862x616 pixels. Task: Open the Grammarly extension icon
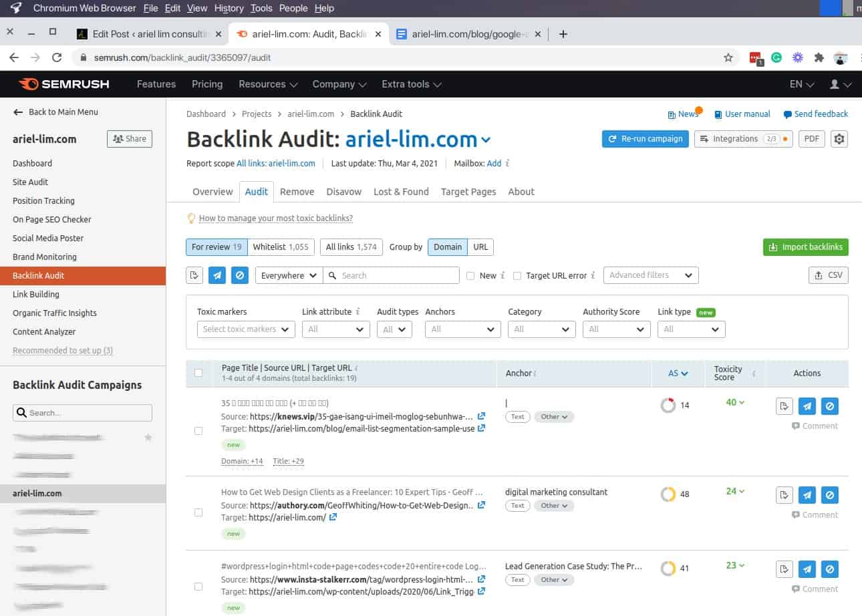[776, 57]
